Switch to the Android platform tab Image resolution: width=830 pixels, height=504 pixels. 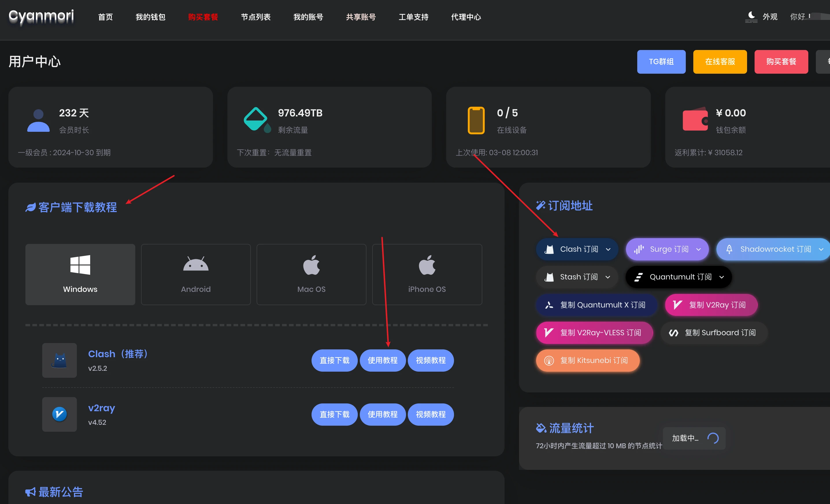[196, 274]
